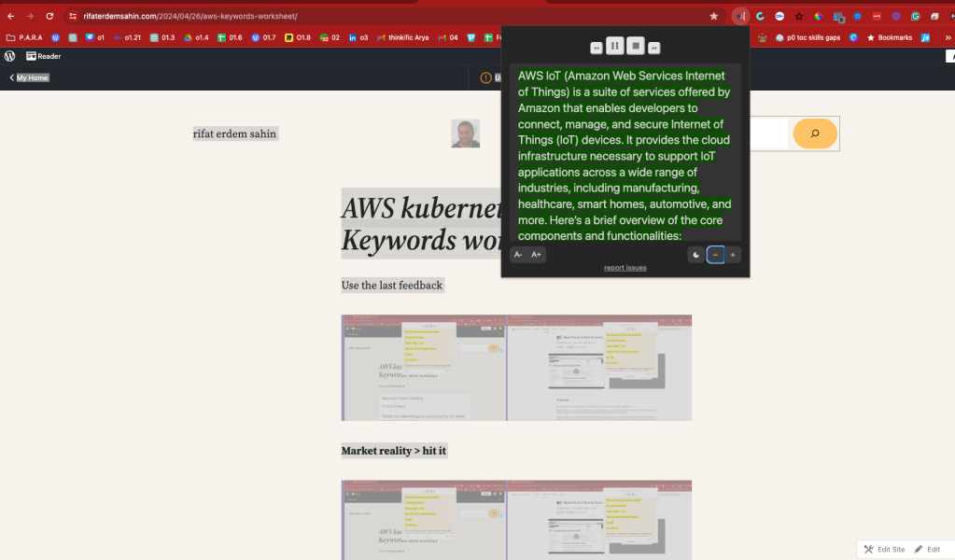Screen dimensions: 955x560
Task: Open the js bookmark icon
Action: click(925, 37)
